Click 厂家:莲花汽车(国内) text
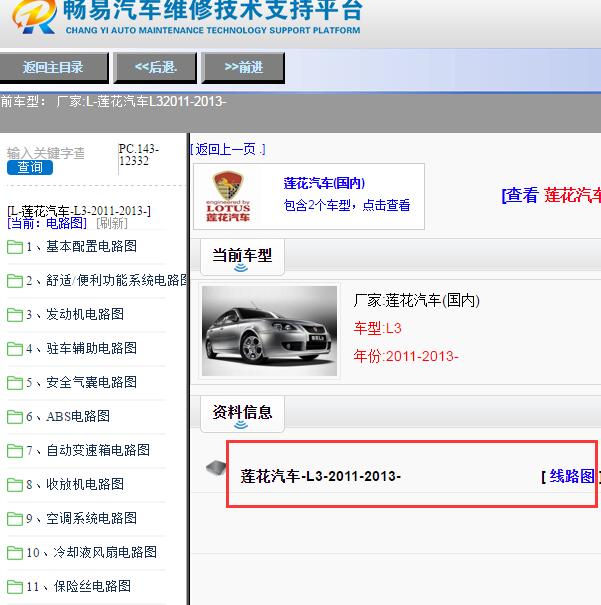 (417, 300)
